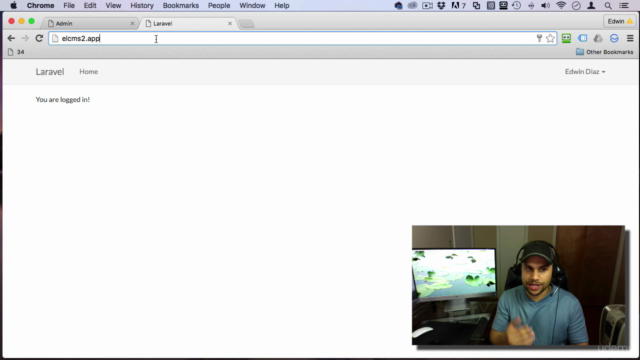640x360 pixels.
Task: Open a new tab button
Action: 247,24
